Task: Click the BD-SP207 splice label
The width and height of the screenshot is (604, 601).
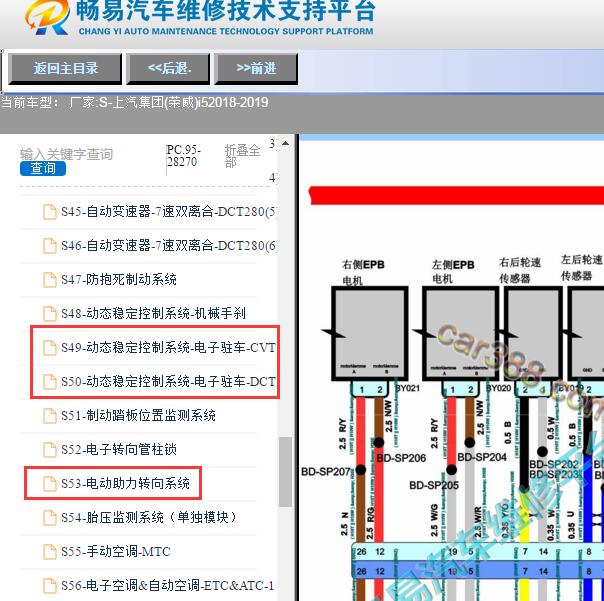Action: (x=325, y=472)
